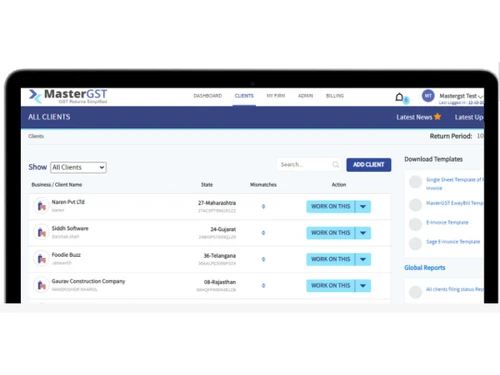
Task: Click Naren Pvt Ltd business icon
Action: click(x=41, y=206)
